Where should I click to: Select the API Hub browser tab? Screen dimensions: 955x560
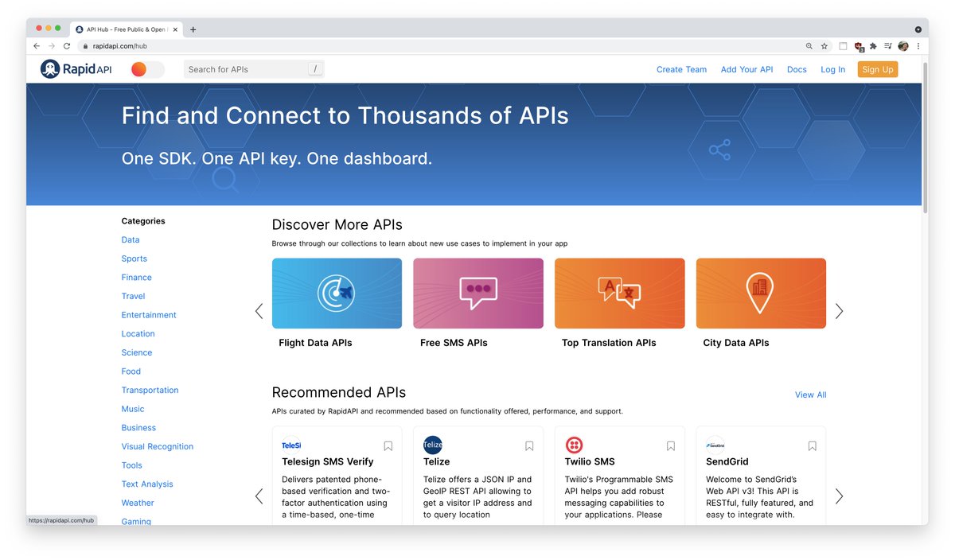(x=125, y=29)
